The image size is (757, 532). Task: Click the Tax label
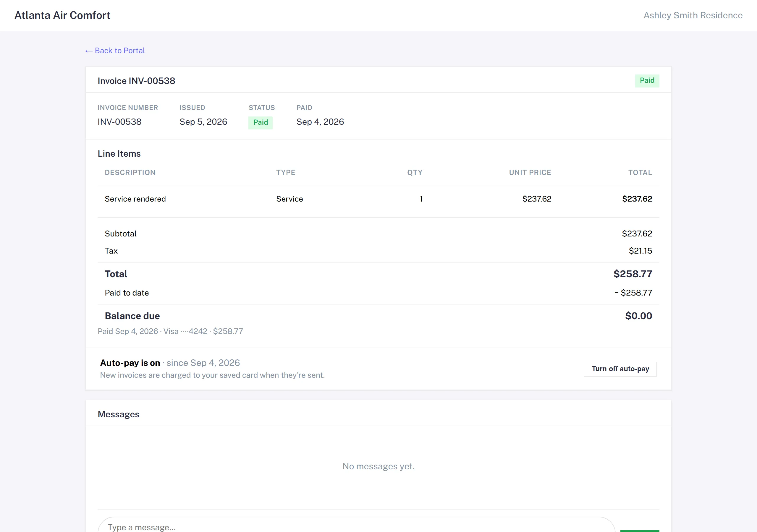click(x=111, y=251)
